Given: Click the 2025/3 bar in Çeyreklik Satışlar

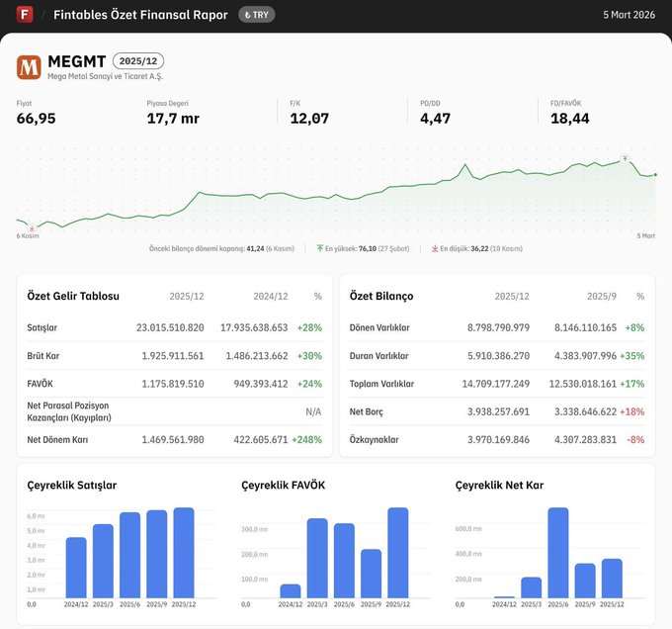Looking at the screenshot, I should 103,561.
